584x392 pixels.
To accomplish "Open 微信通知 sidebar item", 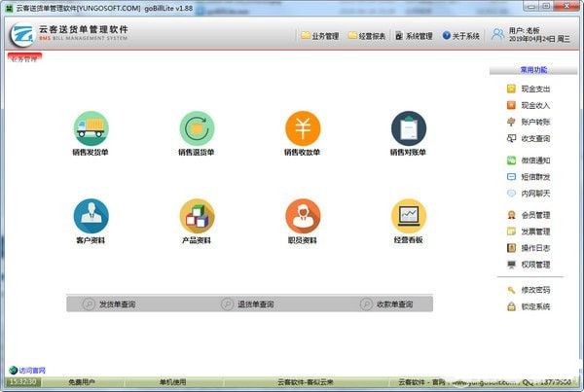I will coord(529,160).
